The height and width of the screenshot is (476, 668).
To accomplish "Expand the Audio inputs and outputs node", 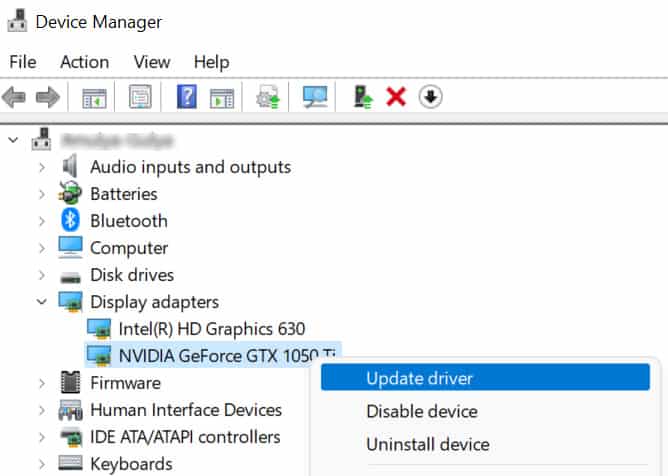I will tap(41, 167).
